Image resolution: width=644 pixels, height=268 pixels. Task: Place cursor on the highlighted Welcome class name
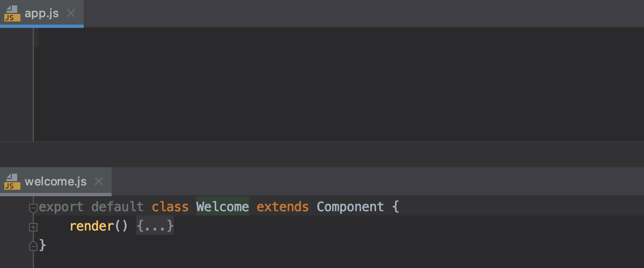(x=222, y=206)
